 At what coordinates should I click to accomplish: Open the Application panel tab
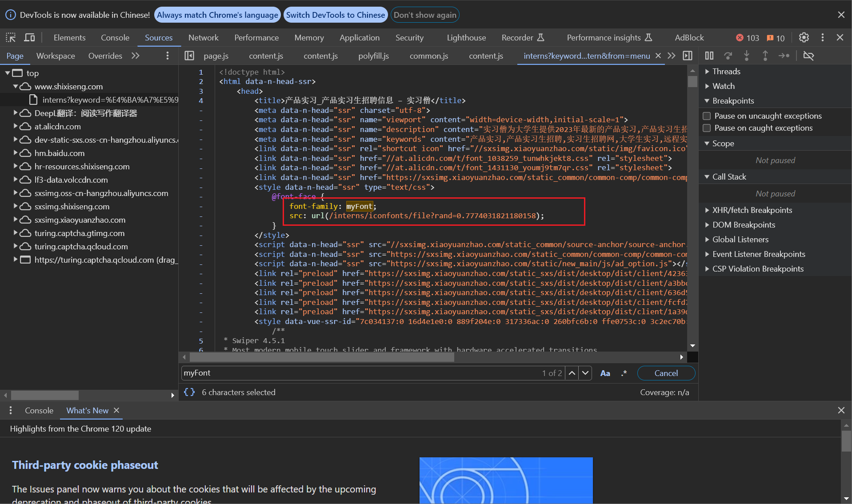pyautogui.click(x=360, y=38)
